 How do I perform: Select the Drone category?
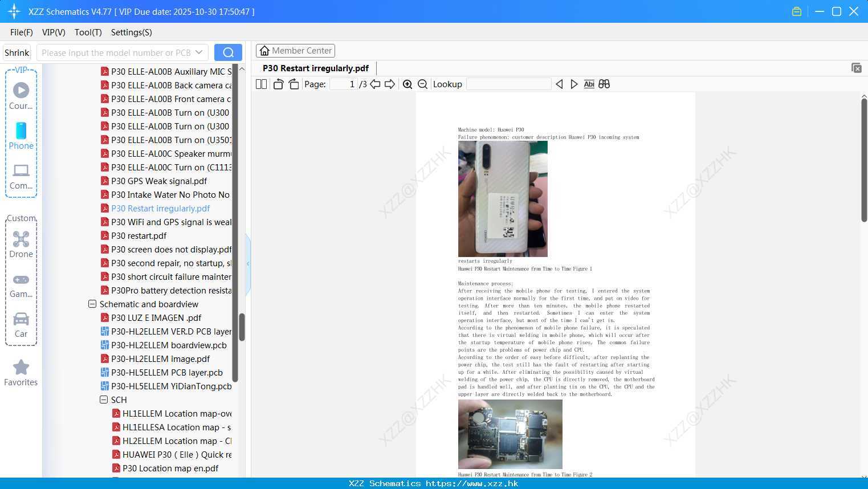pyautogui.click(x=21, y=244)
